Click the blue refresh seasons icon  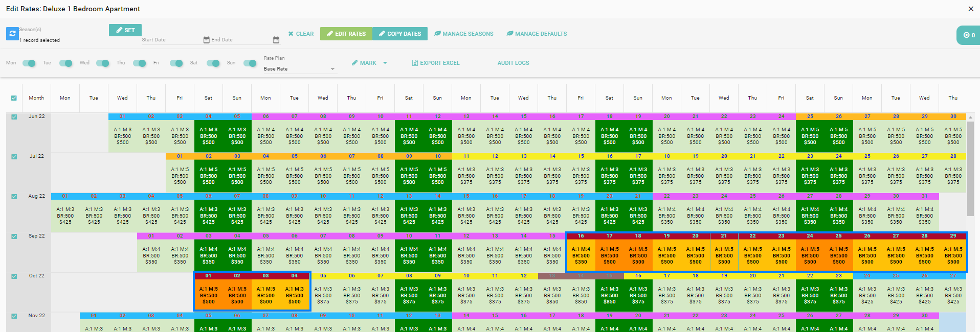tap(12, 34)
